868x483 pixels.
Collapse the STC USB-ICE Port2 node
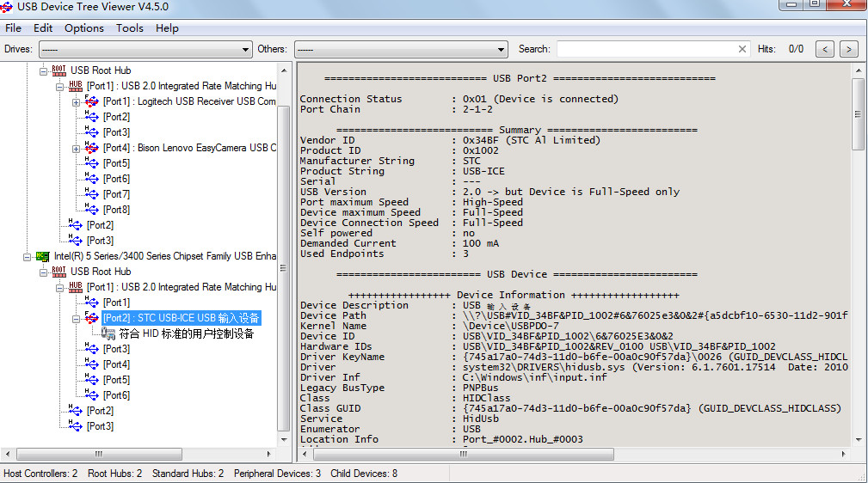(76, 319)
